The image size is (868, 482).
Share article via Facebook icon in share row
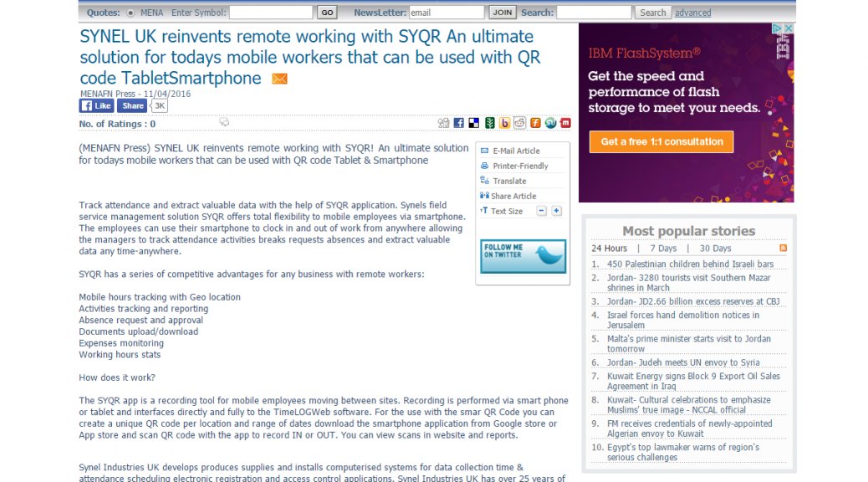tap(459, 123)
